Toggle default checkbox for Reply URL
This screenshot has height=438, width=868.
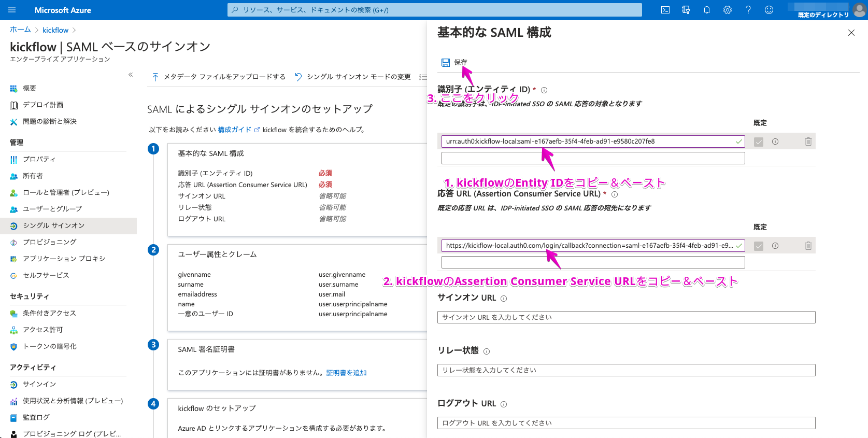tap(759, 246)
